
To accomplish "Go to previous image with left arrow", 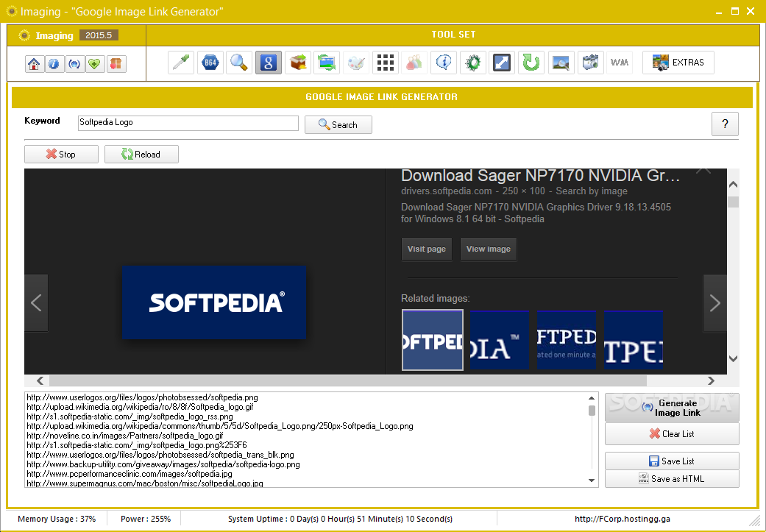I will pyautogui.click(x=36, y=303).
